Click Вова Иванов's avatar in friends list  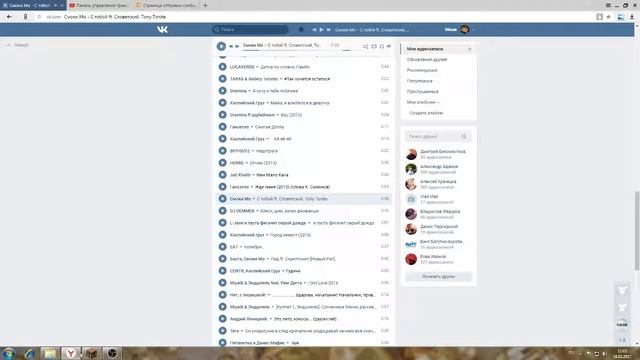411,259
